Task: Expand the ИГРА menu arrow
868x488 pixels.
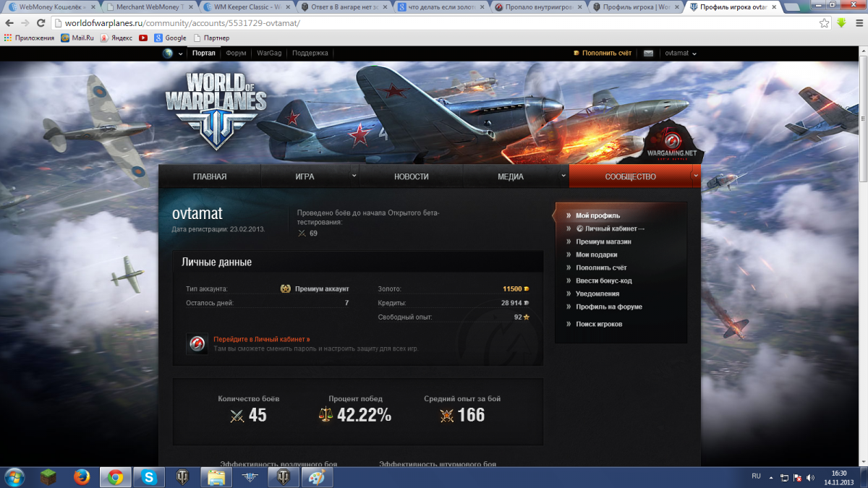Action: click(x=354, y=176)
